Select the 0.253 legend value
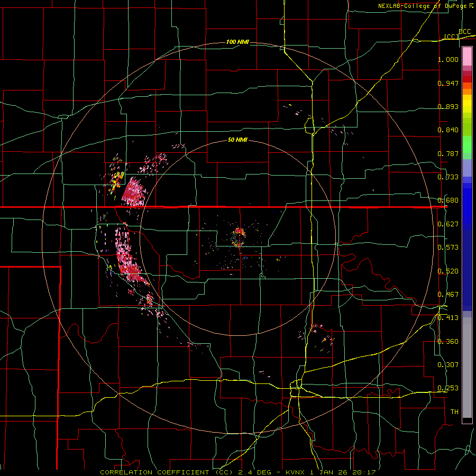The width and height of the screenshot is (476, 476). [448, 388]
